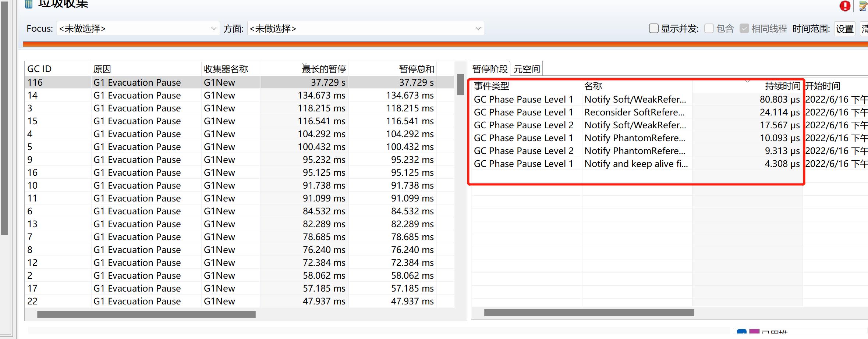The width and height of the screenshot is (868, 339).
Task: Select the row with GC ID 7
Action: pyautogui.click(x=239, y=237)
